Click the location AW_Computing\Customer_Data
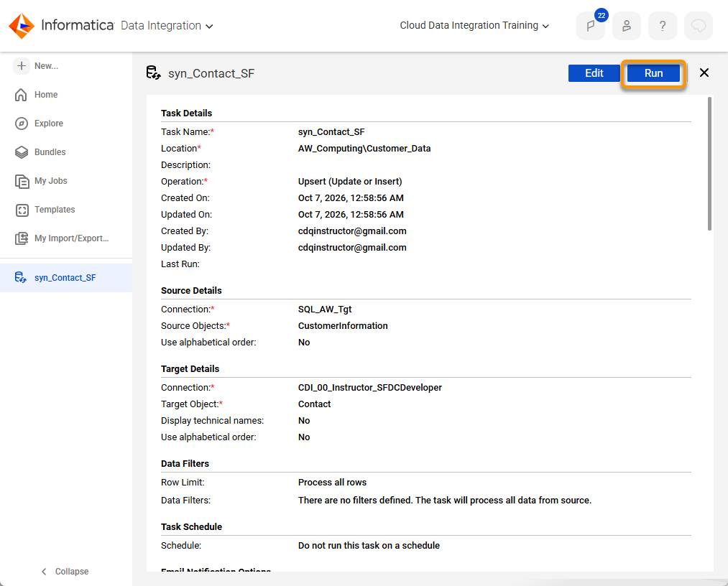Screen dimensions: 728x586 (364, 149)
